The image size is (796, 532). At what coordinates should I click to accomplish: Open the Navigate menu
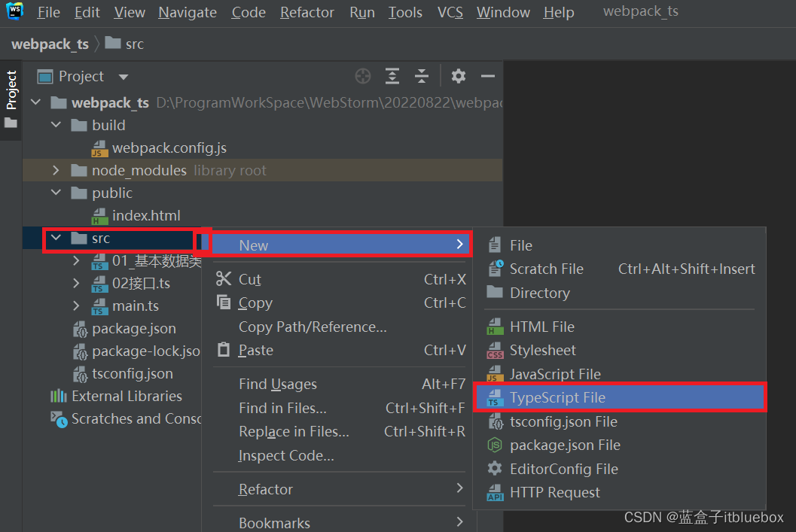[188, 12]
